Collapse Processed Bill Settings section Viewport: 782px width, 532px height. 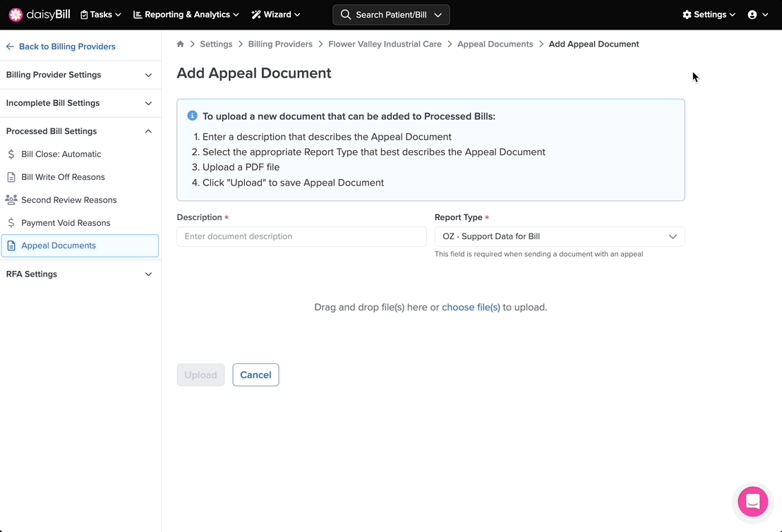80,131
